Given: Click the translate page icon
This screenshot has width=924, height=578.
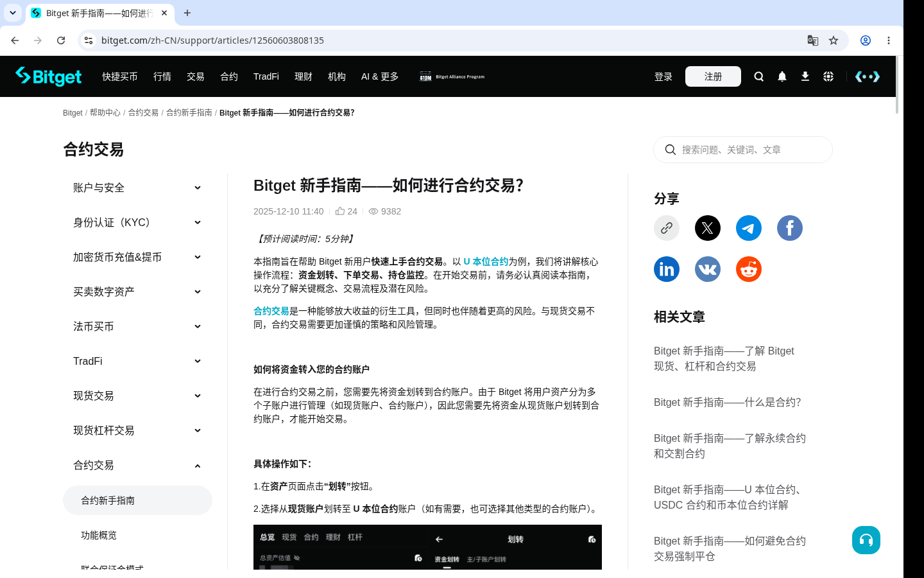Looking at the screenshot, I should pyautogui.click(x=813, y=40).
